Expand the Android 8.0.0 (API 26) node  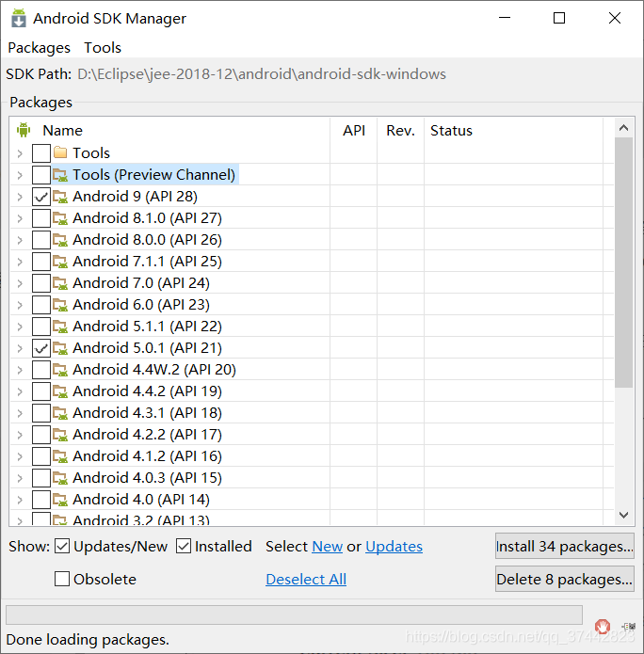click(x=20, y=240)
